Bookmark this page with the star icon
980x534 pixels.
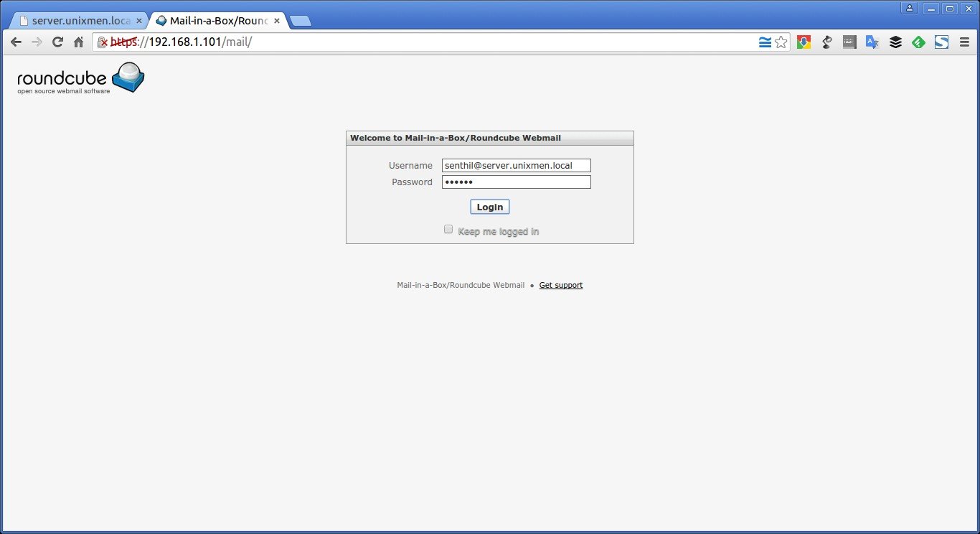pyautogui.click(x=781, y=42)
